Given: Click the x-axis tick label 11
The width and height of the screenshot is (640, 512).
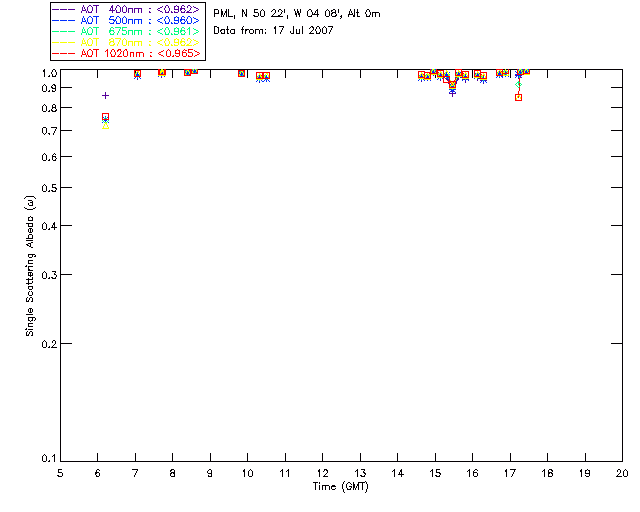Looking at the screenshot, I should pyautogui.click(x=285, y=473).
